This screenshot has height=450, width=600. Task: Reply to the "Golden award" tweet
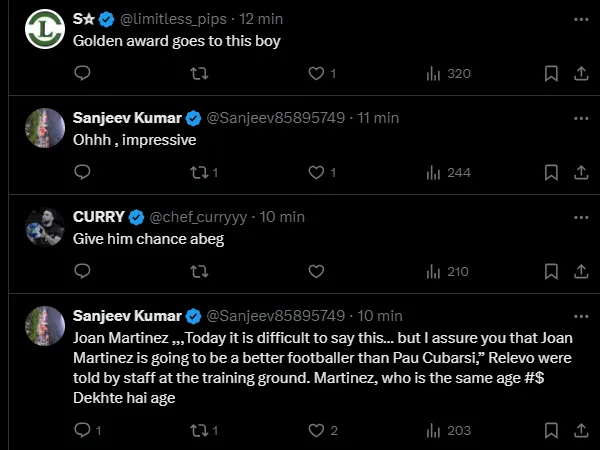tap(83, 73)
